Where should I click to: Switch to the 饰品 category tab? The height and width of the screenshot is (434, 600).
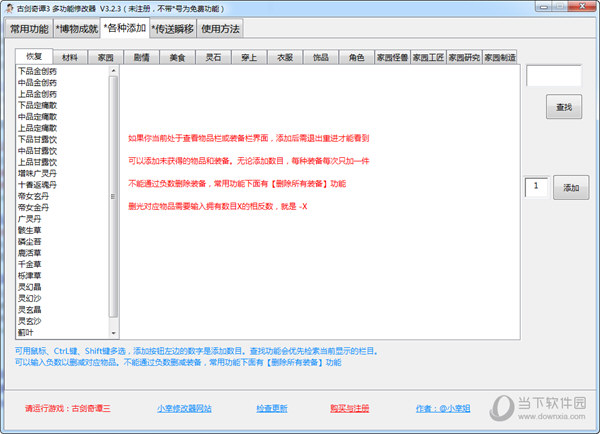pos(321,57)
